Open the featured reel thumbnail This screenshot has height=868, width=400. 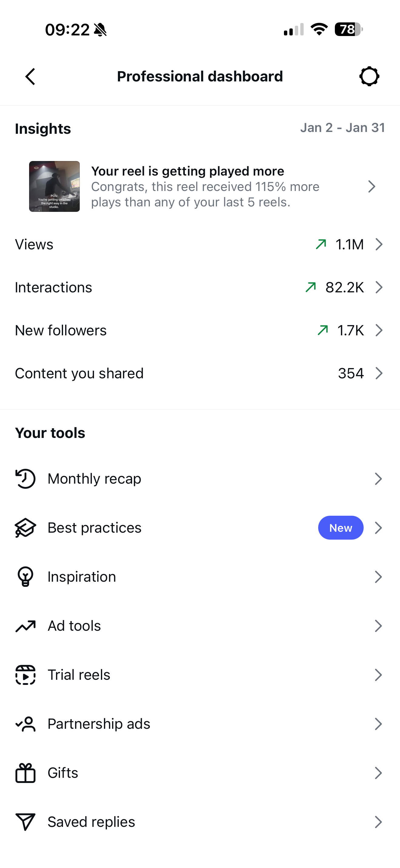(54, 186)
